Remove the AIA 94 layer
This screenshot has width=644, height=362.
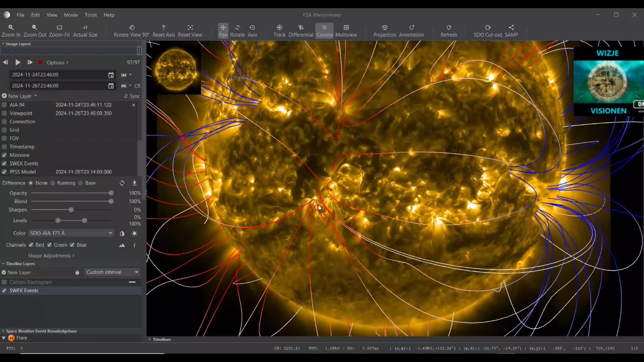[x=133, y=105]
